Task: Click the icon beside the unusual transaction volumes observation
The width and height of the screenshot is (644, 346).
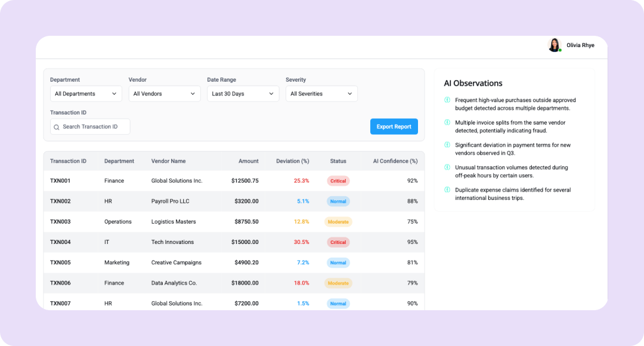Action: (447, 168)
